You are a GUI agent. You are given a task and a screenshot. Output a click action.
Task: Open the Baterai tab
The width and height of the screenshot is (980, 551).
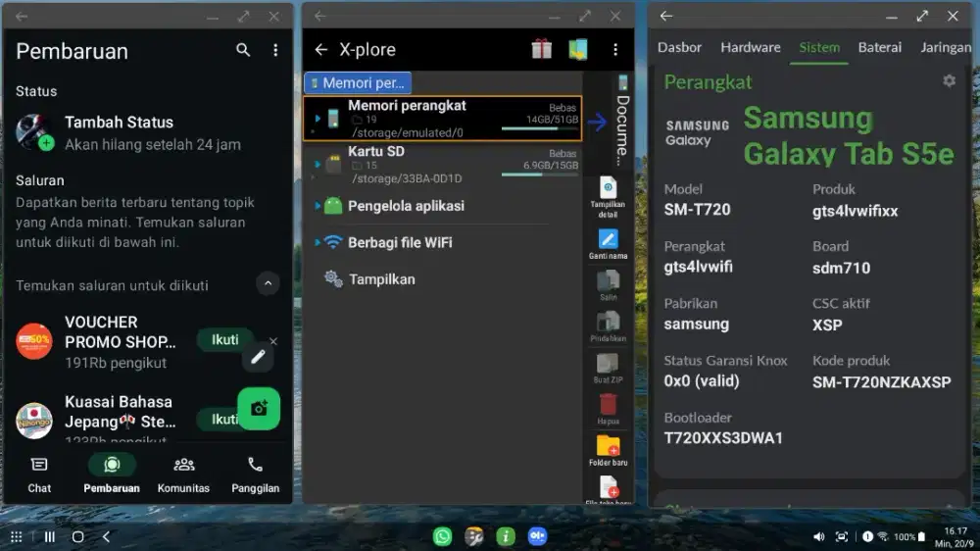pyautogui.click(x=880, y=47)
